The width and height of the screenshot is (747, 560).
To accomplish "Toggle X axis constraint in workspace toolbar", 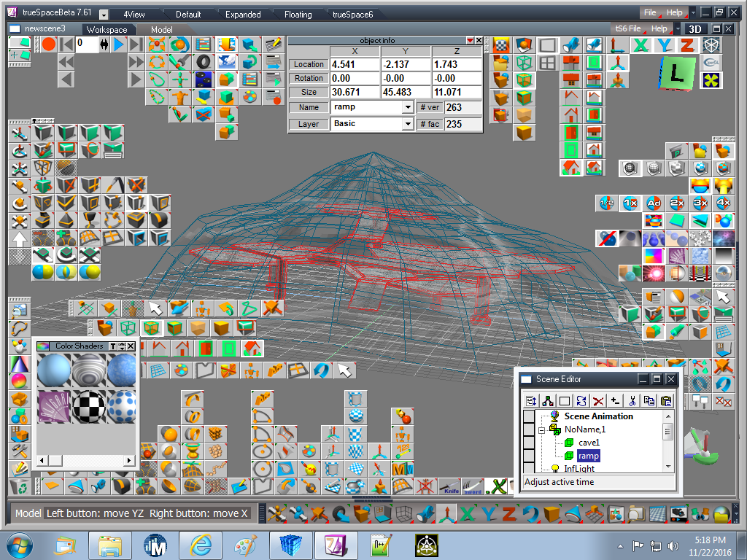I will (641, 45).
